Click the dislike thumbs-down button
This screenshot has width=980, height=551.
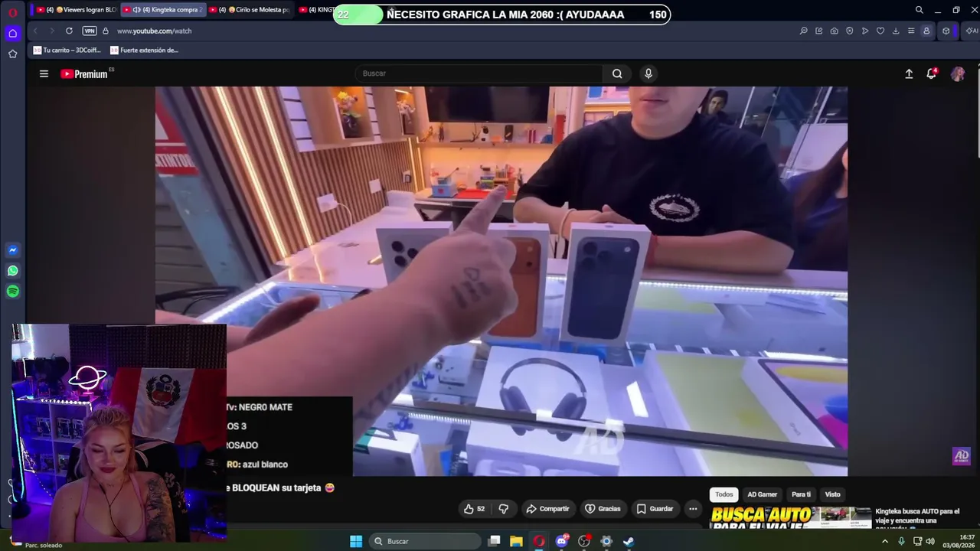click(503, 509)
